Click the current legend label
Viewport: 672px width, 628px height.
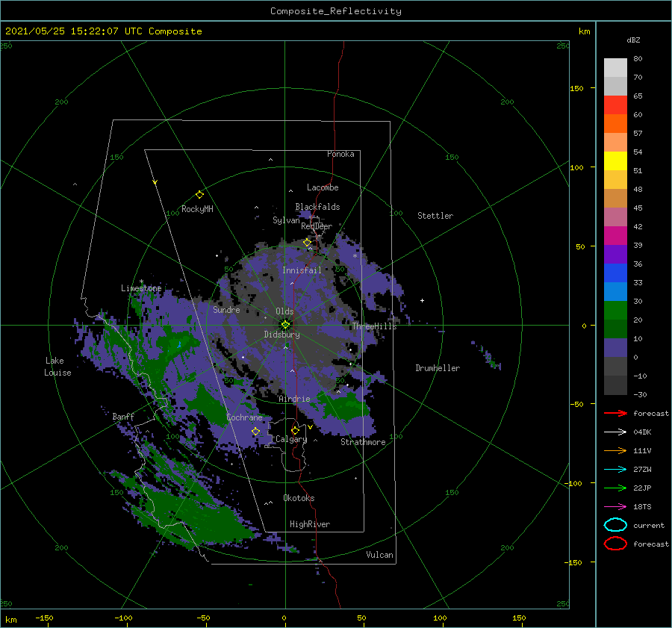649,525
